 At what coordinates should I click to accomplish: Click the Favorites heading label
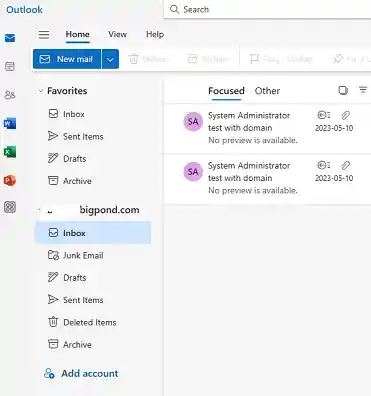(x=67, y=91)
